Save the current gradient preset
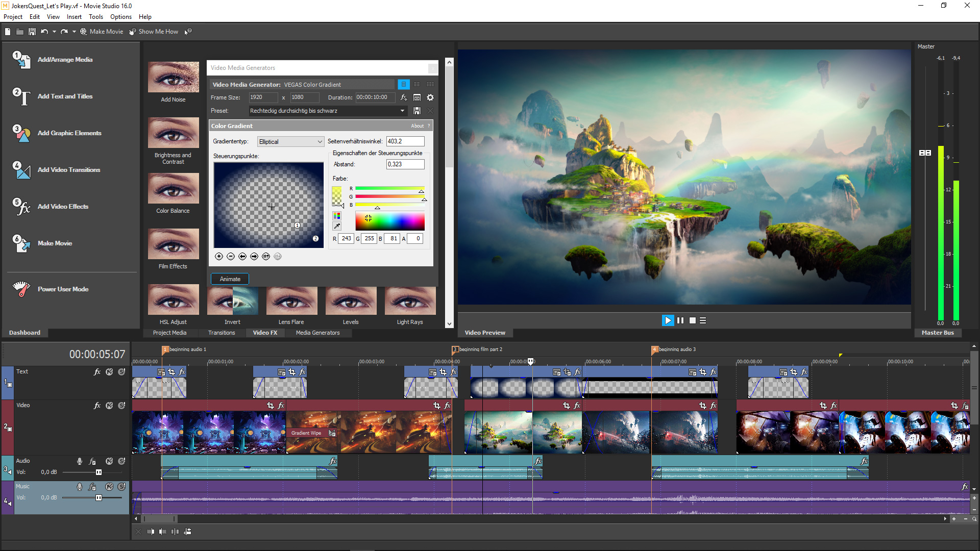This screenshot has height=551, width=980. click(x=417, y=110)
